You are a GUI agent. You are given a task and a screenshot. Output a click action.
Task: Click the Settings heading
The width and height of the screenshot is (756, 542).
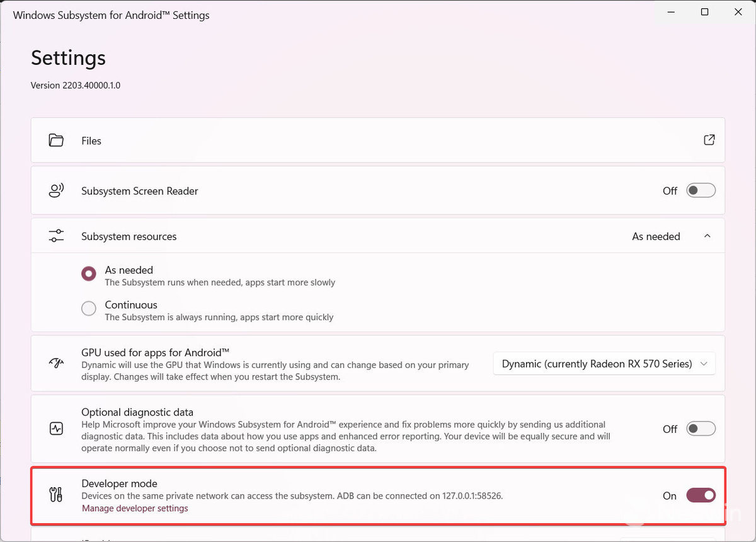[x=67, y=58]
